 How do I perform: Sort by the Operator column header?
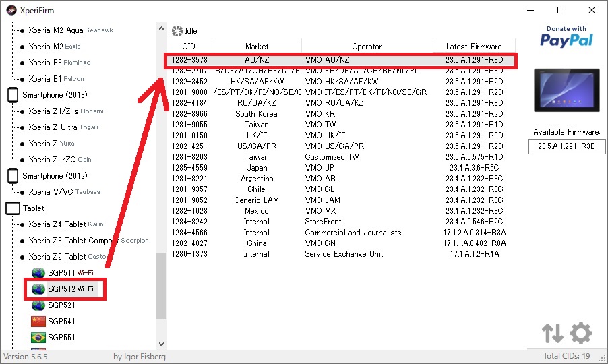(x=367, y=47)
